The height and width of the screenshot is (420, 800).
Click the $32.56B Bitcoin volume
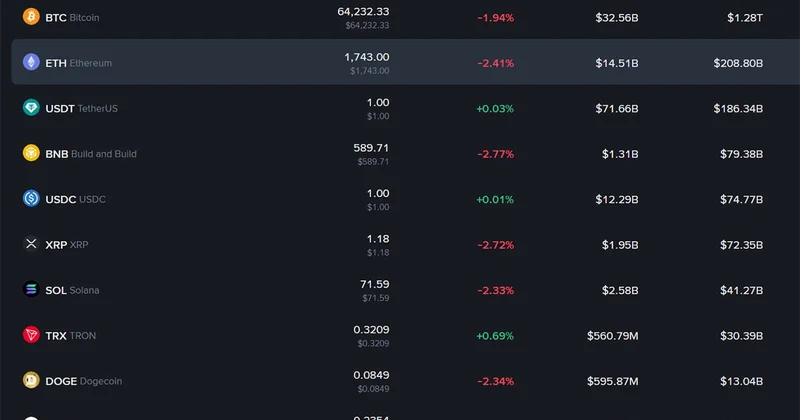point(617,18)
